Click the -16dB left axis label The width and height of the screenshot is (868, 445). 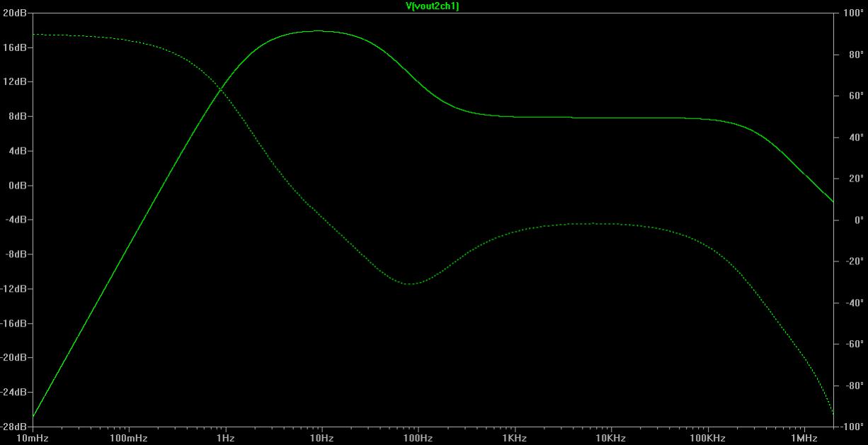point(13,324)
